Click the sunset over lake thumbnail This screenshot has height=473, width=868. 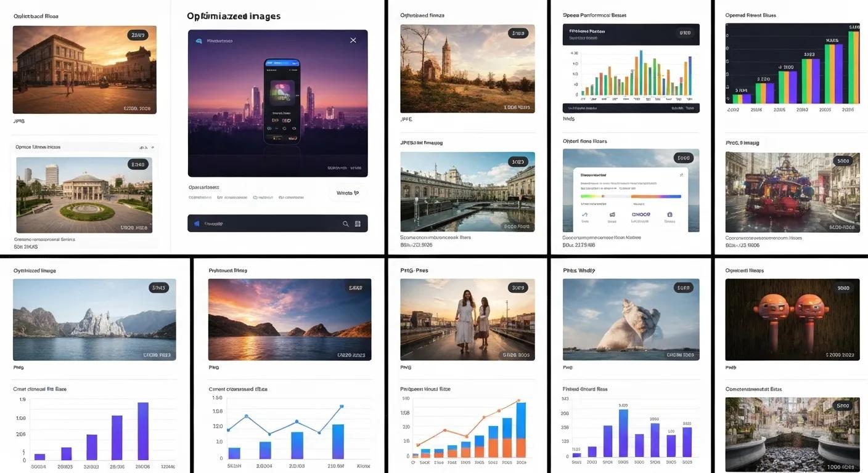[x=290, y=320]
